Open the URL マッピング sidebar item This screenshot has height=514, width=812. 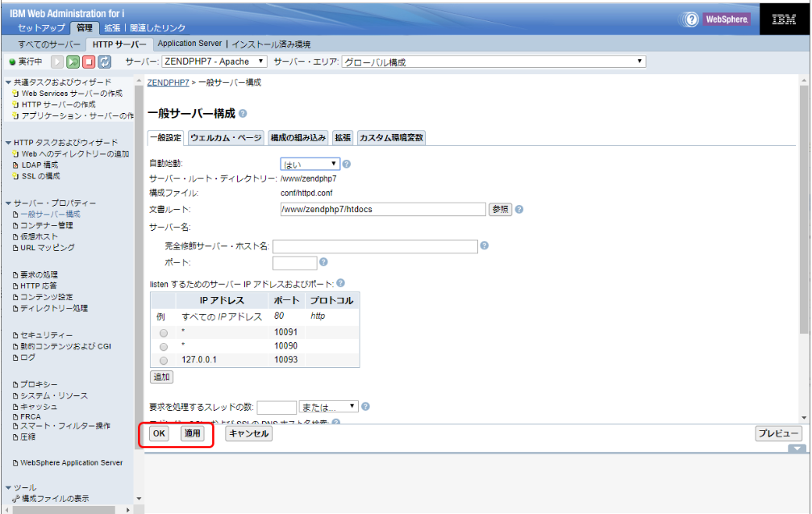(x=48, y=248)
